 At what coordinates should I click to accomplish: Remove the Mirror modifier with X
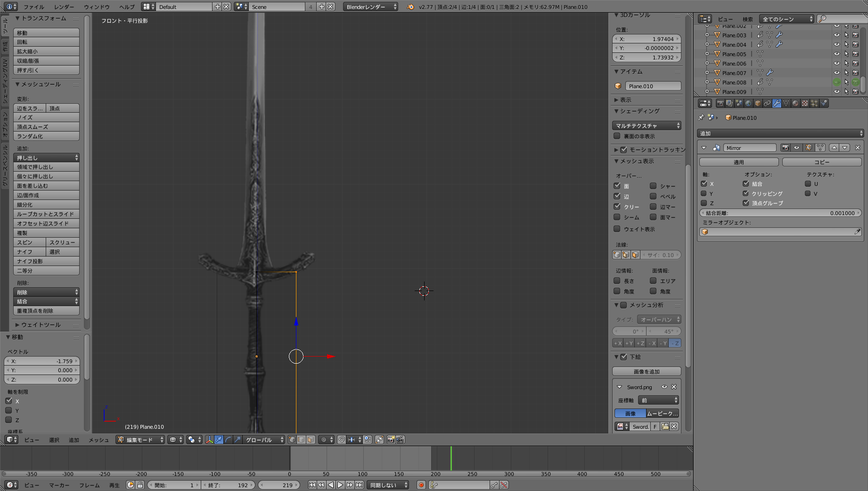(858, 148)
